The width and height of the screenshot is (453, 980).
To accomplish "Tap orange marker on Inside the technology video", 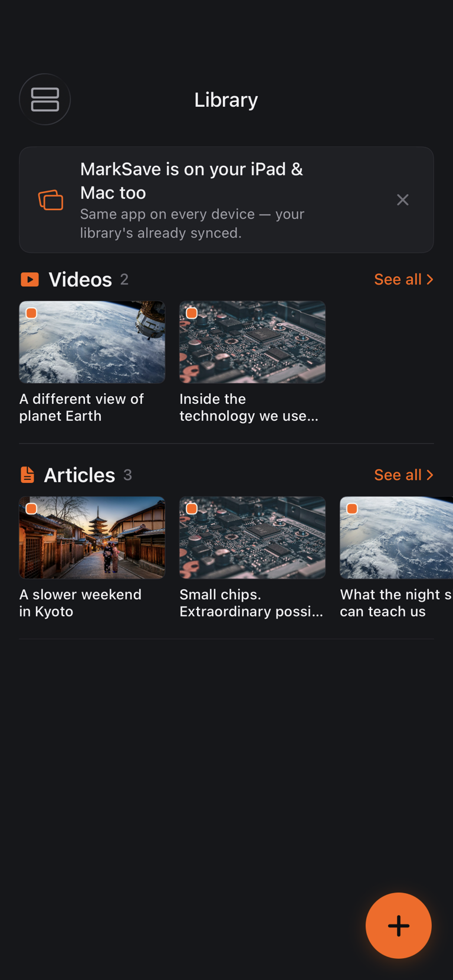I will [192, 313].
